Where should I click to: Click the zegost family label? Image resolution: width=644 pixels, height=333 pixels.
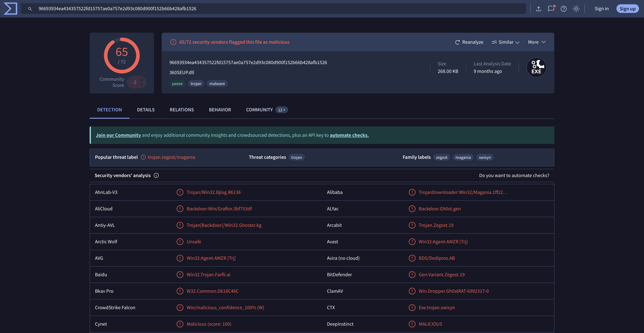click(441, 157)
